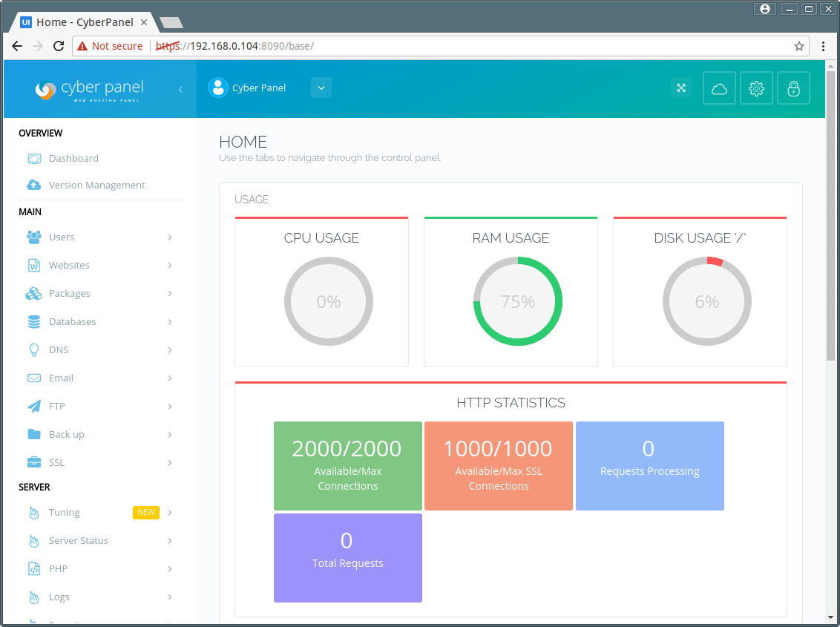
Task: Open the Home - CyberPanel browser tab
Action: 84,22
